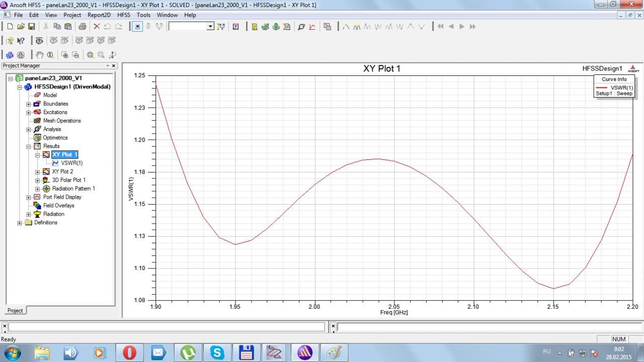Open the Report2D menu
This screenshot has width=644, height=362.
tap(99, 15)
